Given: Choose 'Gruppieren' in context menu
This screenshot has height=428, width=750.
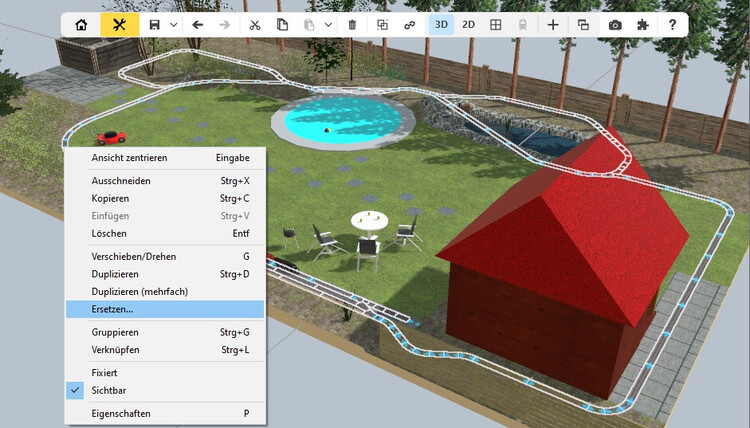Looking at the screenshot, I should [x=165, y=332].
